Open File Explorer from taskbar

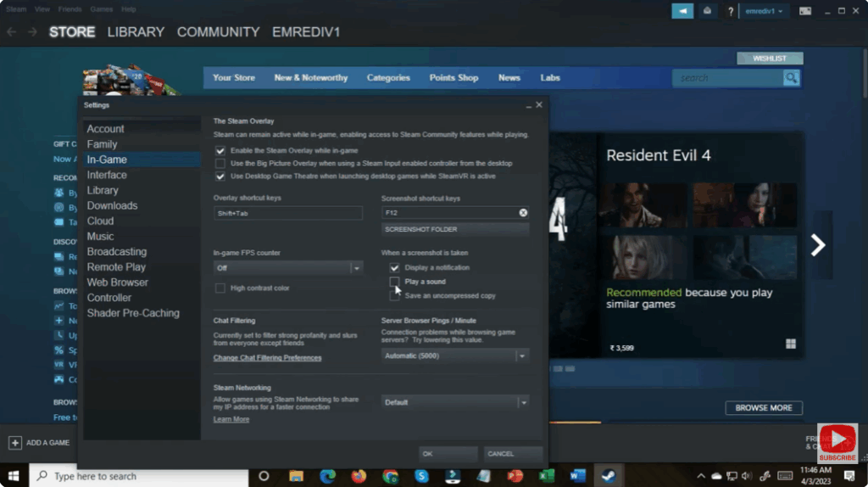coord(296,476)
